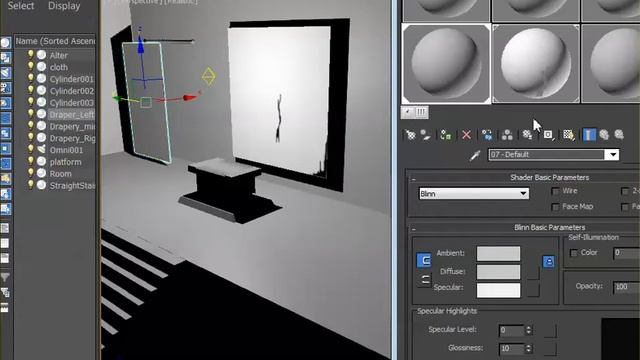
Task: Click the Opacity value field
Action: pyautogui.click(x=627, y=287)
